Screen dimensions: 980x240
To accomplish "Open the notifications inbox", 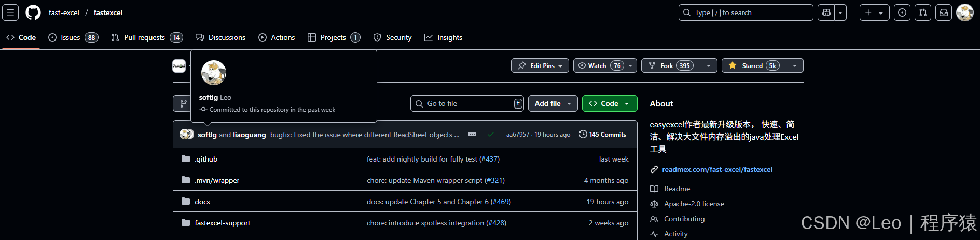I will click(944, 12).
